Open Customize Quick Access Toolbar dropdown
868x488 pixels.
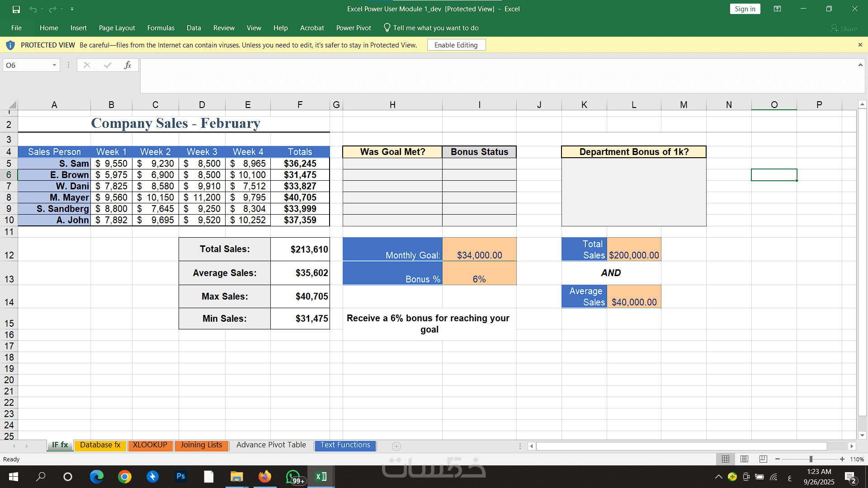point(72,9)
